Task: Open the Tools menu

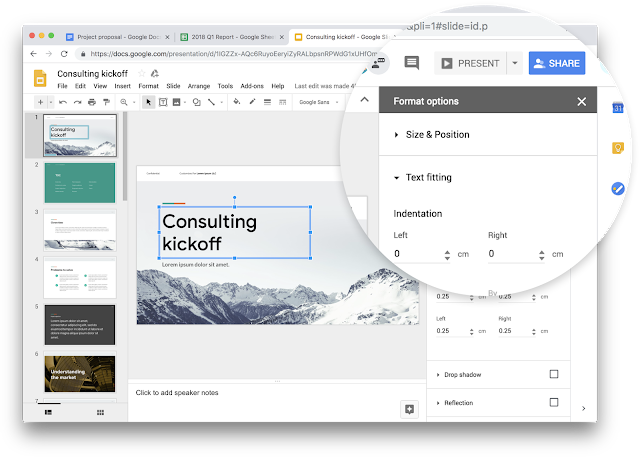Action: click(x=225, y=86)
